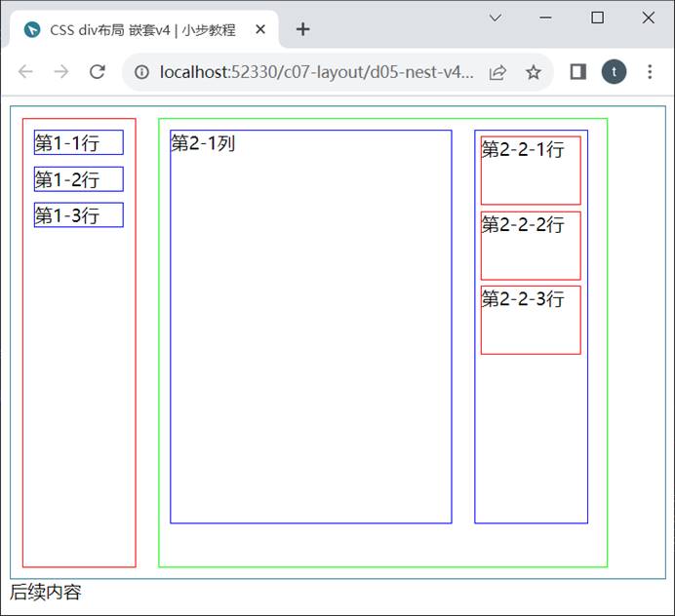675x616 pixels.
Task: Click the browser back arrow
Action: point(26,72)
